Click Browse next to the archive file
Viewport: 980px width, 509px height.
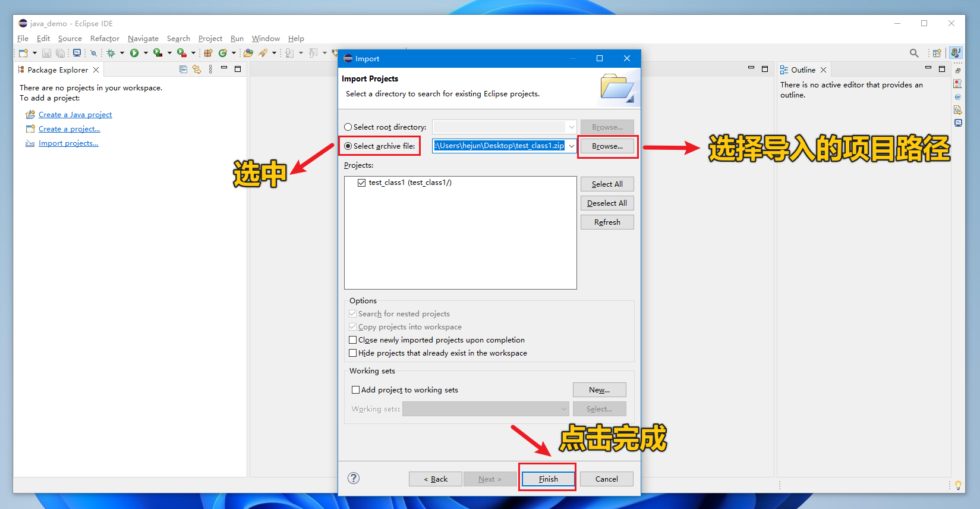[x=607, y=146]
